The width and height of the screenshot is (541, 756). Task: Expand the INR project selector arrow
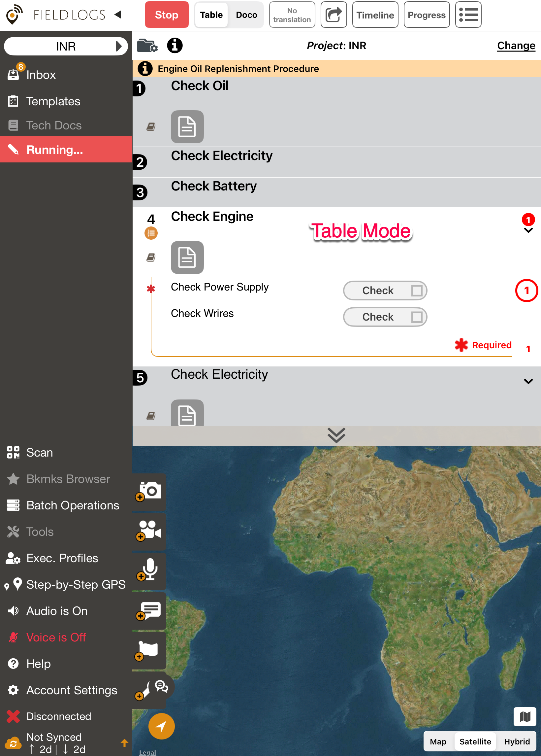118,46
